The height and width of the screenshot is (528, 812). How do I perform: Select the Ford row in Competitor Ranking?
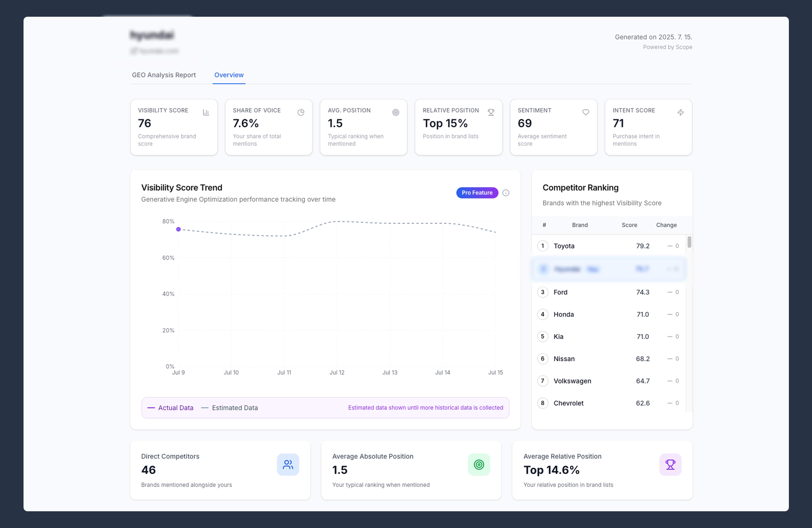pos(608,292)
